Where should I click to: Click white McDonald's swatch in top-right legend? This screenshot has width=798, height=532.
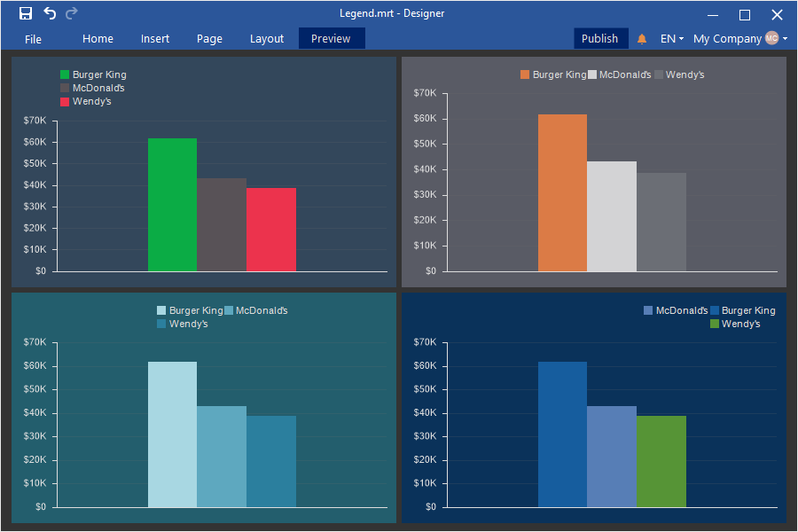pos(592,74)
